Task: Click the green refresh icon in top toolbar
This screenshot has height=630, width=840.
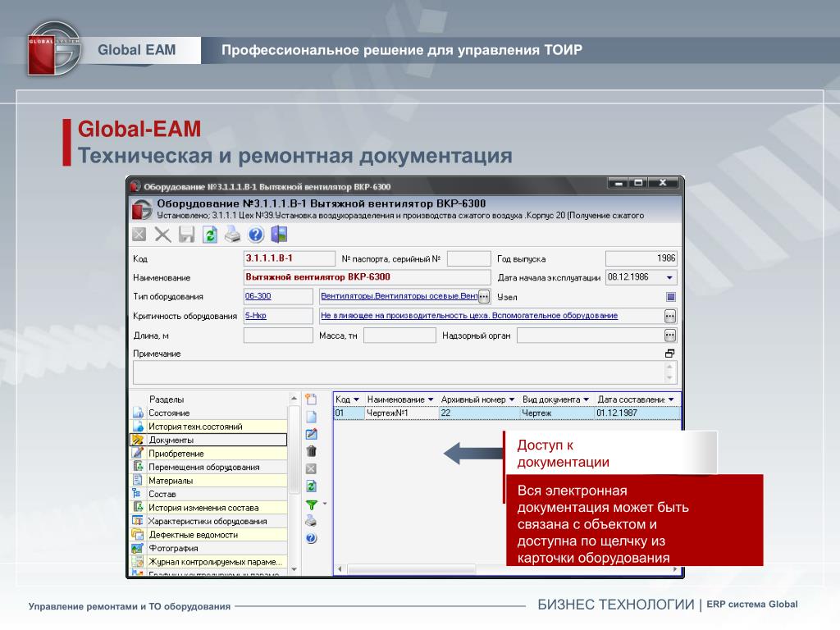Action: [209, 235]
